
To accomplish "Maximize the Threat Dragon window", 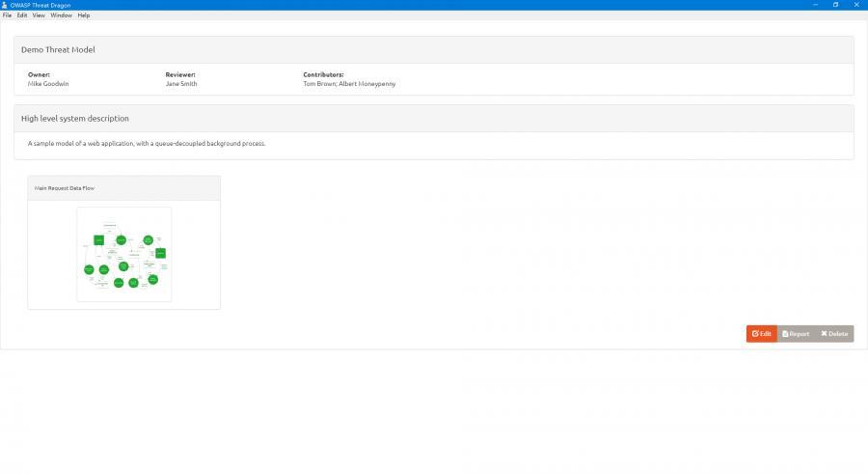I will pos(834,5).
